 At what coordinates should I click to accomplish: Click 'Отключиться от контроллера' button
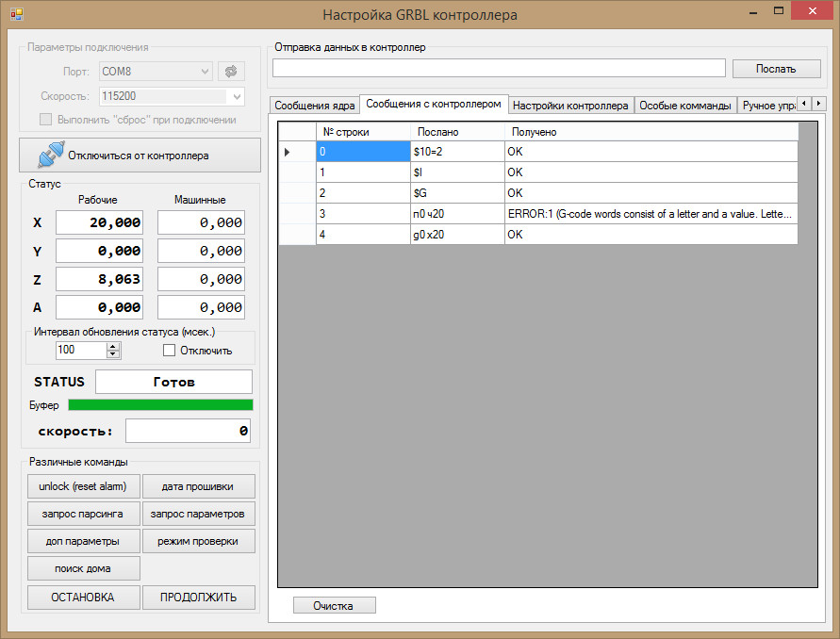[140, 156]
